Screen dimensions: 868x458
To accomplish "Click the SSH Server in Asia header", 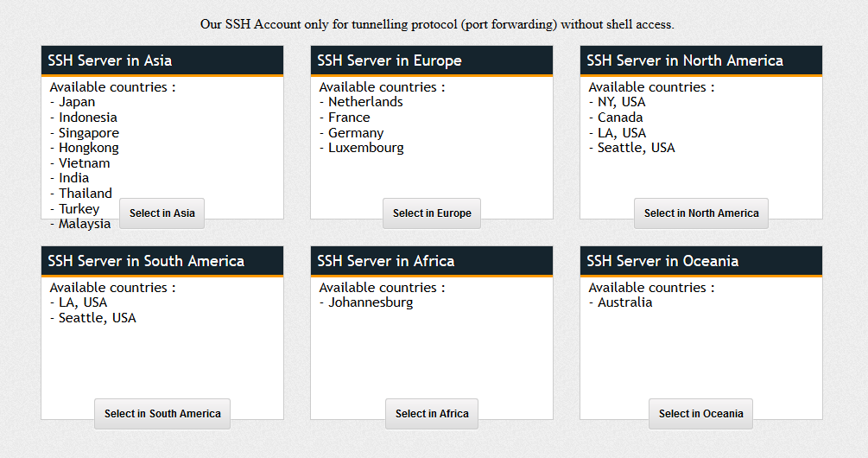I will pos(162,60).
